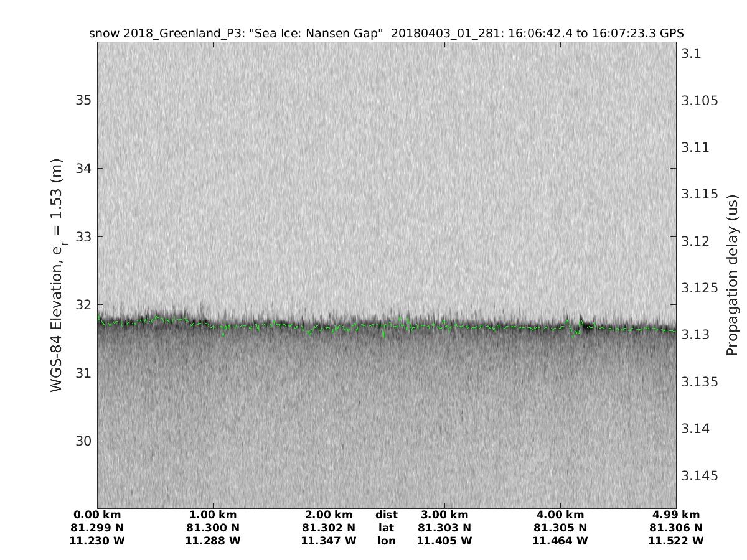Click the 'dist' label under the x-axis
This screenshot has width=747, height=560.
click(x=387, y=515)
